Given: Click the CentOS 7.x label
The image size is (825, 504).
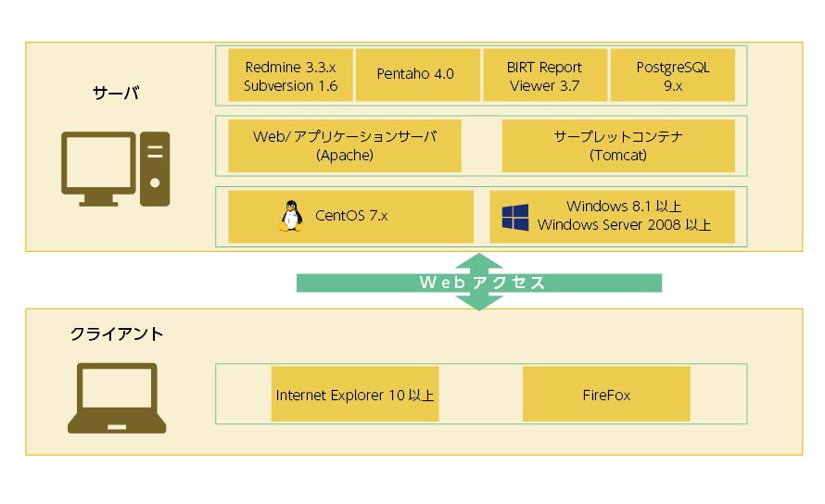Looking at the screenshot, I should click(351, 216).
